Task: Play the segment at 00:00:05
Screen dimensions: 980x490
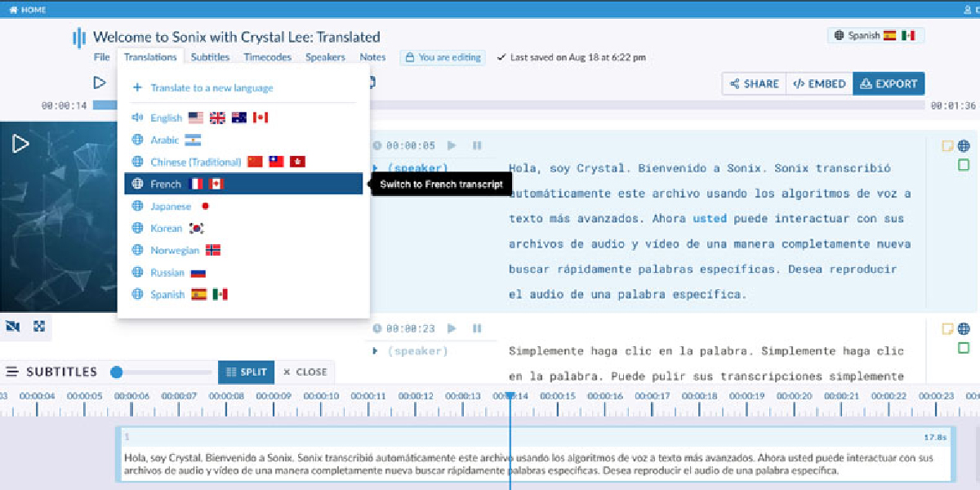Action: tap(452, 145)
